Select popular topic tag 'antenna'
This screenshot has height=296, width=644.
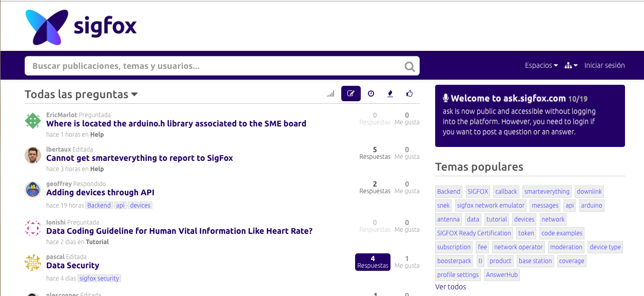point(448,219)
